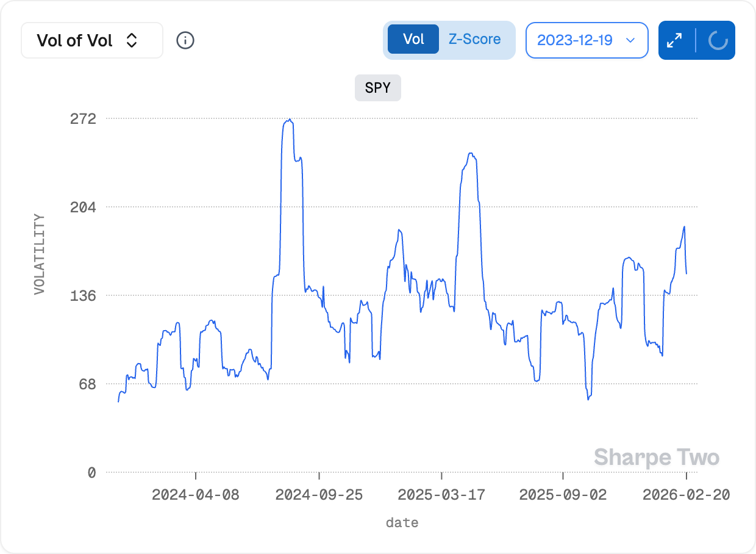
Task: Click the 2026-02-20 x-axis date label
Action: (x=686, y=495)
